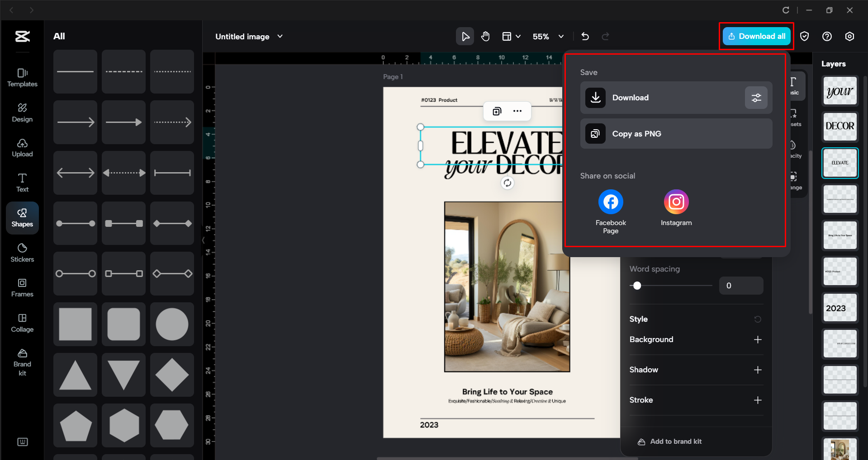This screenshot has width=868, height=460.
Task: Copy the design as PNG
Action: tap(676, 133)
